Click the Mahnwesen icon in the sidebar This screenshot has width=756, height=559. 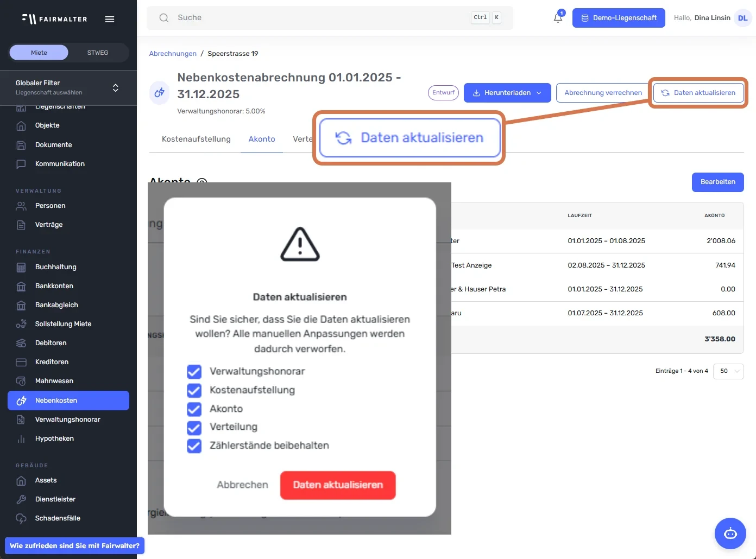(x=21, y=381)
